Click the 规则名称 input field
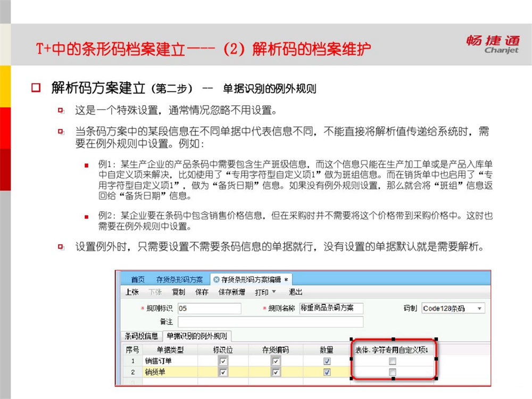532x399 pixels. click(x=331, y=308)
